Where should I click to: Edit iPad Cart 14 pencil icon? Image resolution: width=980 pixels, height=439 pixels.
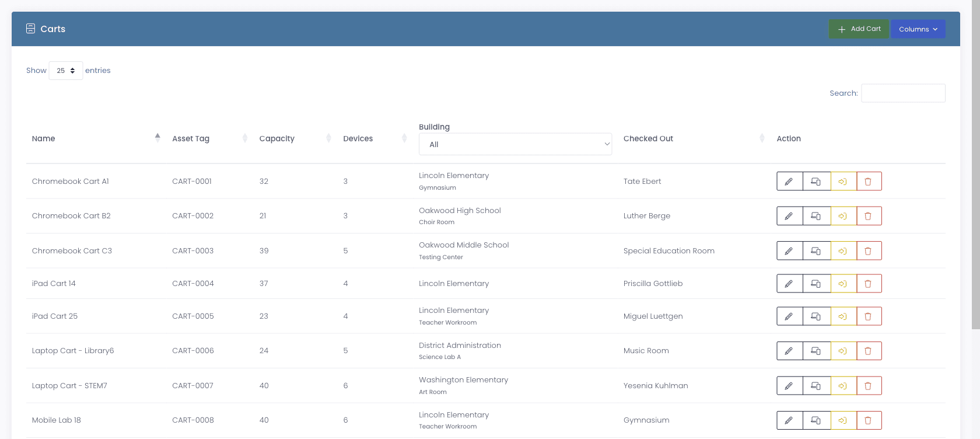pos(789,284)
